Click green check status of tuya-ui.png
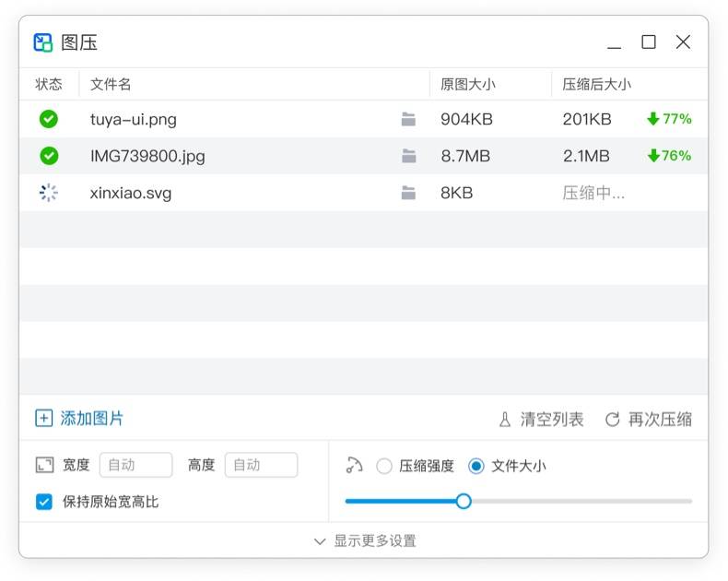The height and width of the screenshot is (581, 728). coord(49,119)
